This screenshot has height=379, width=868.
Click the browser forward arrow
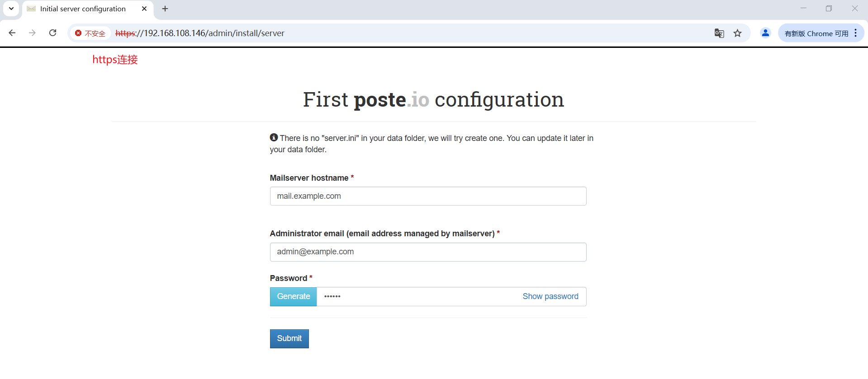32,33
